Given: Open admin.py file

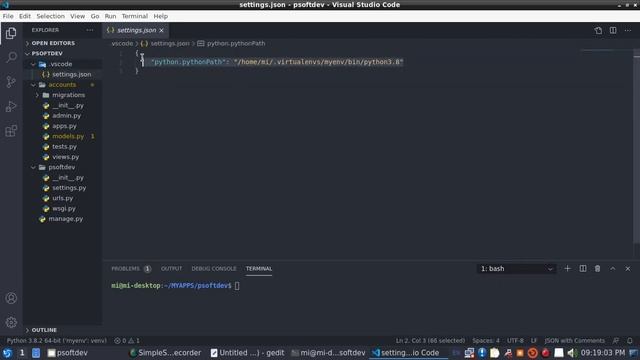Looking at the screenshot, I should [x=67, y=116].
